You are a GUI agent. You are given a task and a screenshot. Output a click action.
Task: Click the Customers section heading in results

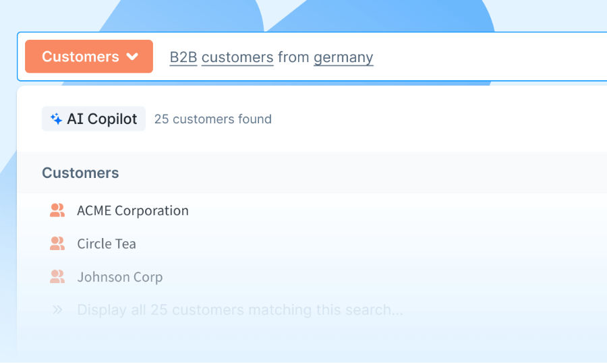pos(80,173)
